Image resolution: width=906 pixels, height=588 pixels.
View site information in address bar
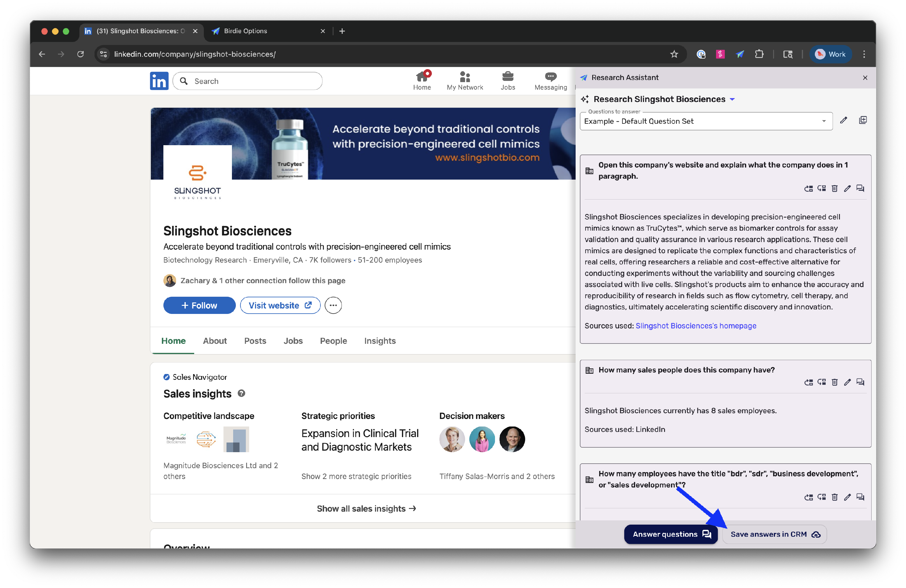[104, 54]
